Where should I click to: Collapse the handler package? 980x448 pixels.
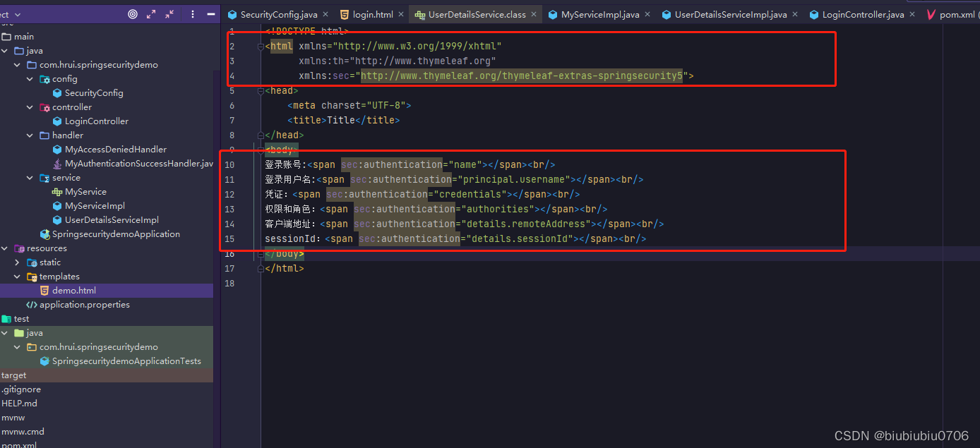(30, 135)
